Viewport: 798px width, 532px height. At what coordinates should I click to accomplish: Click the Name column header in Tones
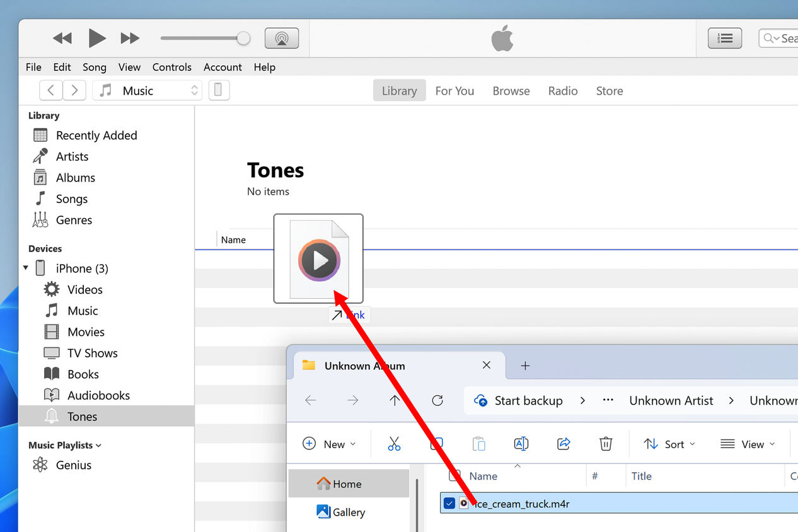pyautogui.click(x=233, y=240)
